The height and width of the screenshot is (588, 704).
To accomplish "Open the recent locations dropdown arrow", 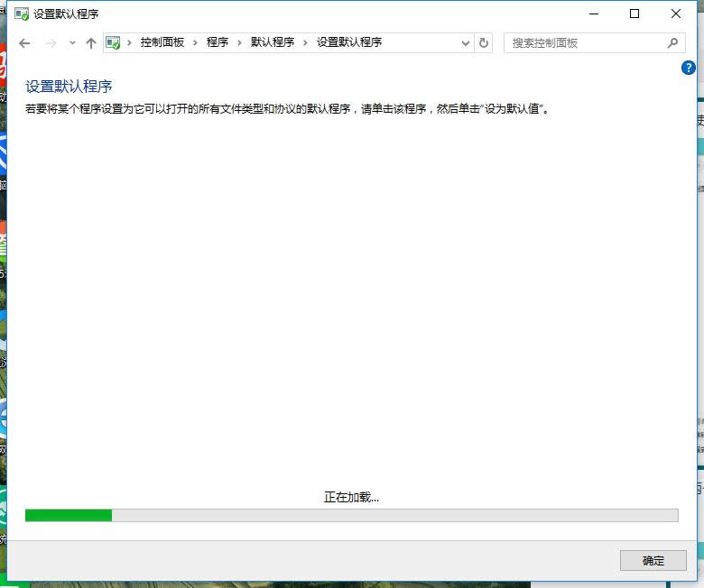I will [x=72, y=43].
